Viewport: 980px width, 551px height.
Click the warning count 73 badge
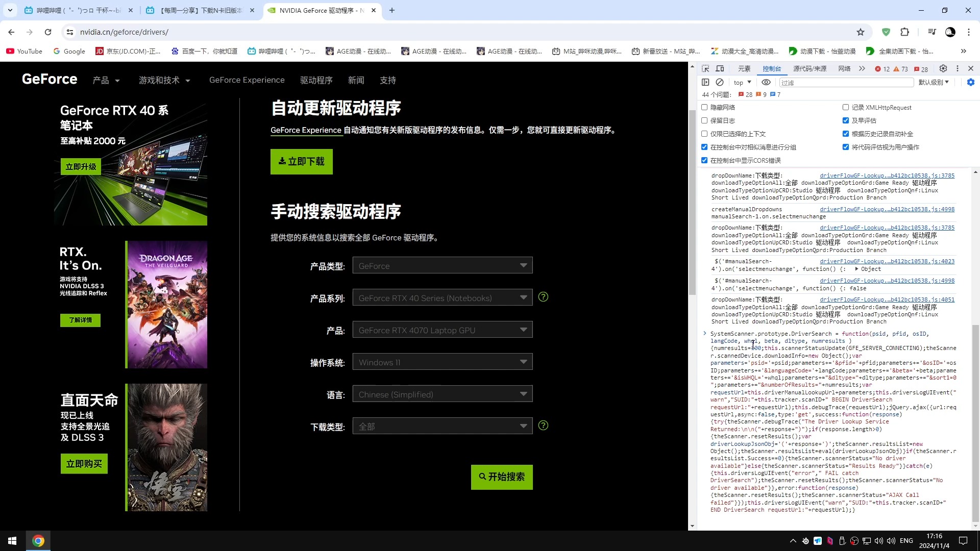tap(901, 69)
